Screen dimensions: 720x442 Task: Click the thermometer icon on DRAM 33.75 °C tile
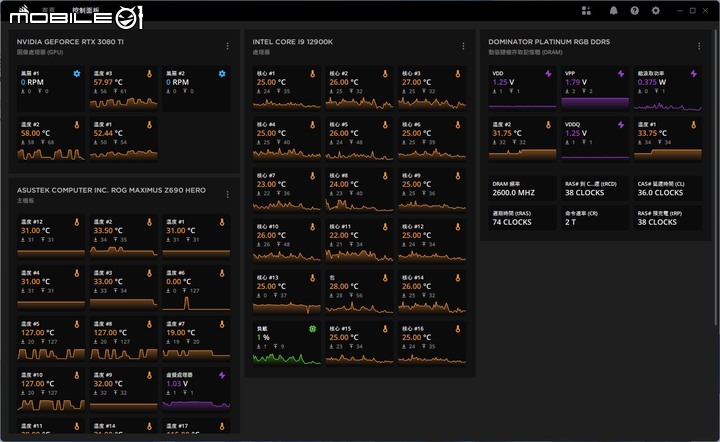click(x=693, y=124)
